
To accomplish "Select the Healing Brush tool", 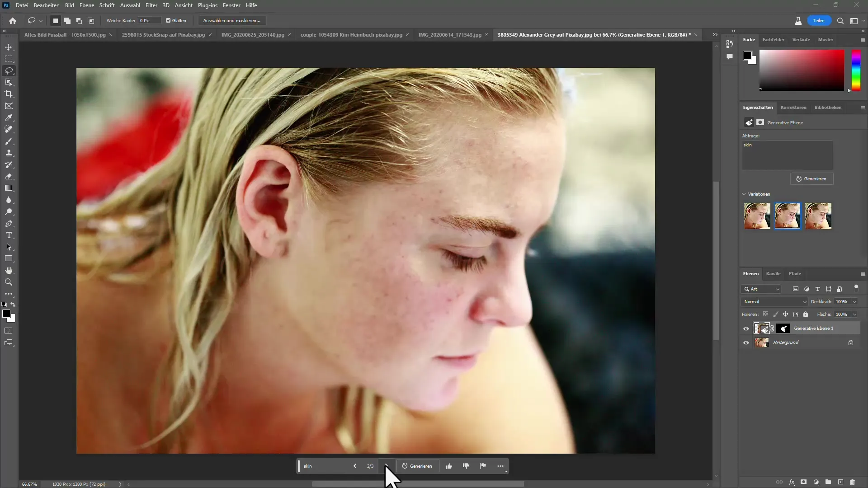I will tap(8, 130).
